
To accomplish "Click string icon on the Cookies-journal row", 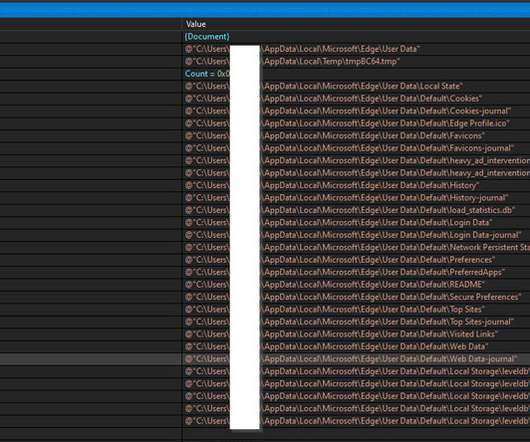I will (189, 111).
